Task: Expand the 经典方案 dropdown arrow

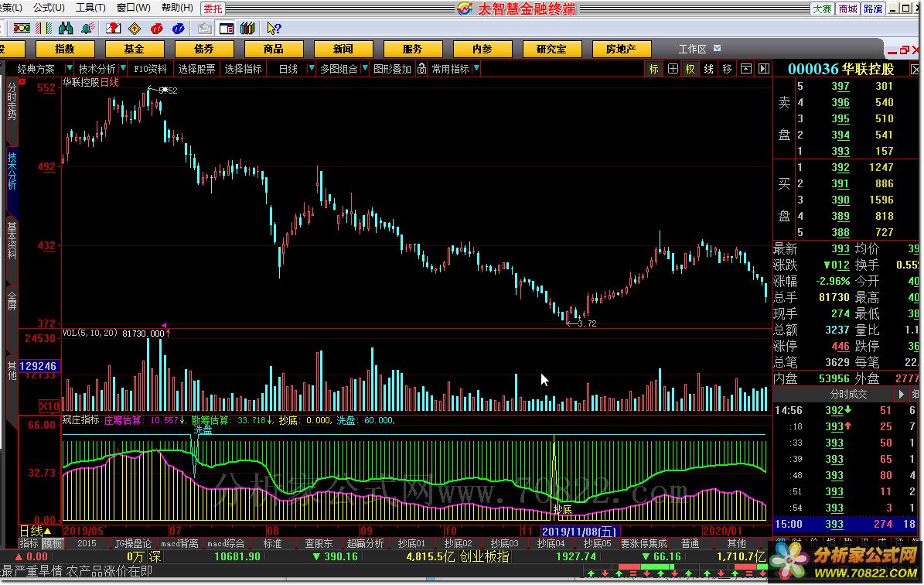Action: (x=70, y=68)
